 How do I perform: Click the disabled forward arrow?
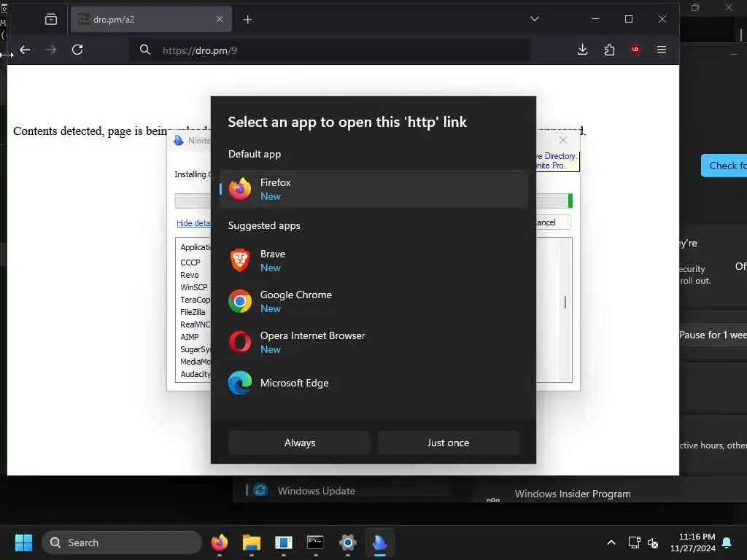coord(51,50)
